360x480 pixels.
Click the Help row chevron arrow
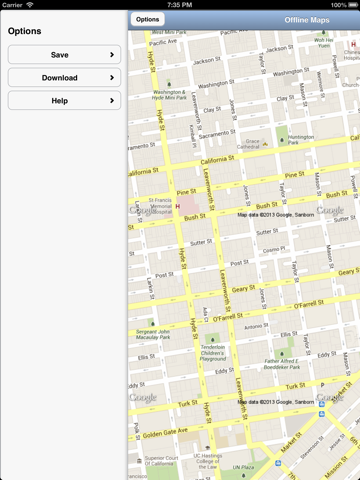click(112, 101)
